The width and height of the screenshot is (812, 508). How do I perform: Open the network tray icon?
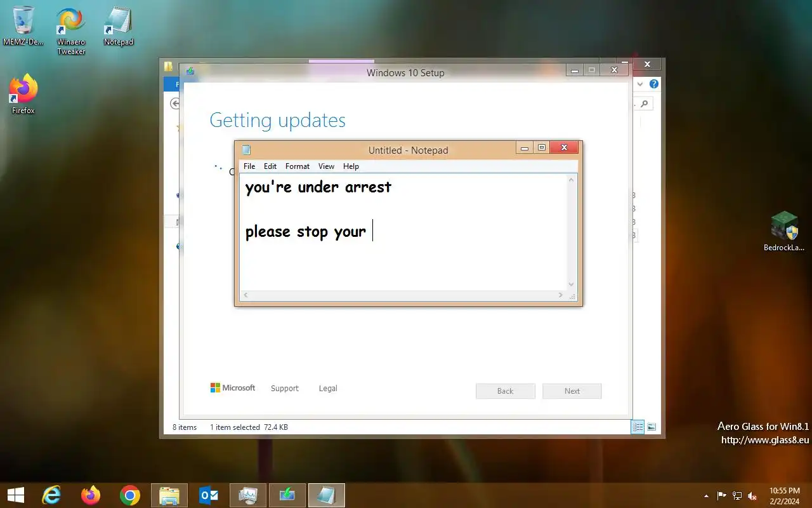tap(737, 495)
